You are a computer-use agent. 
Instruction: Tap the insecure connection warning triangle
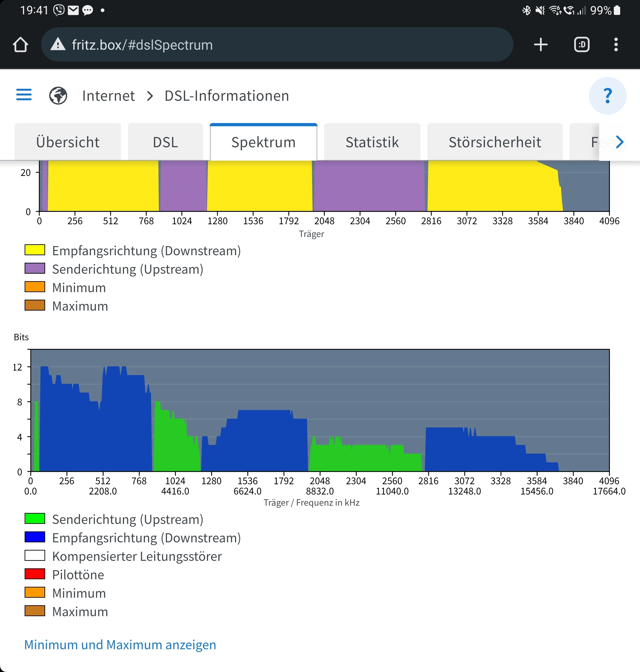point(58,45)
